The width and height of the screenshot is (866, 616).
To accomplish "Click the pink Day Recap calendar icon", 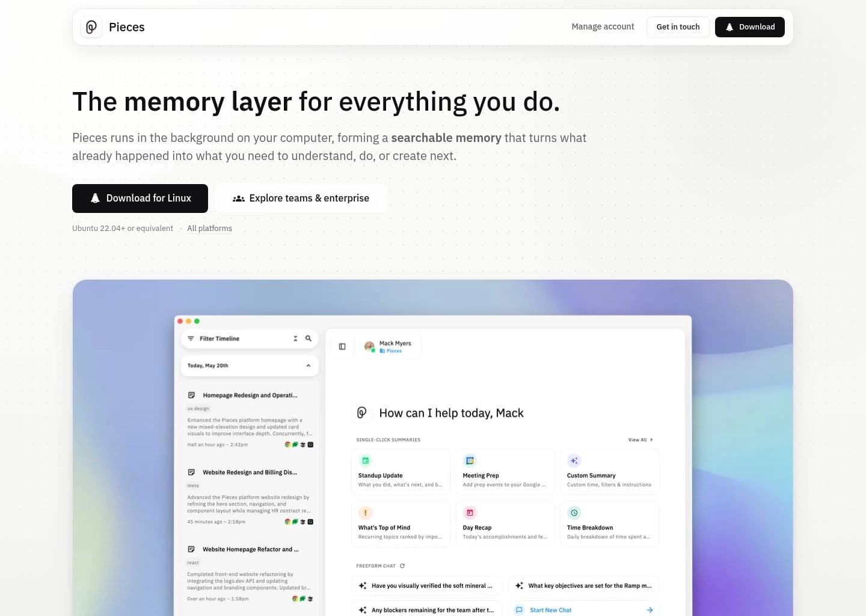I will [x=470, y=513].
